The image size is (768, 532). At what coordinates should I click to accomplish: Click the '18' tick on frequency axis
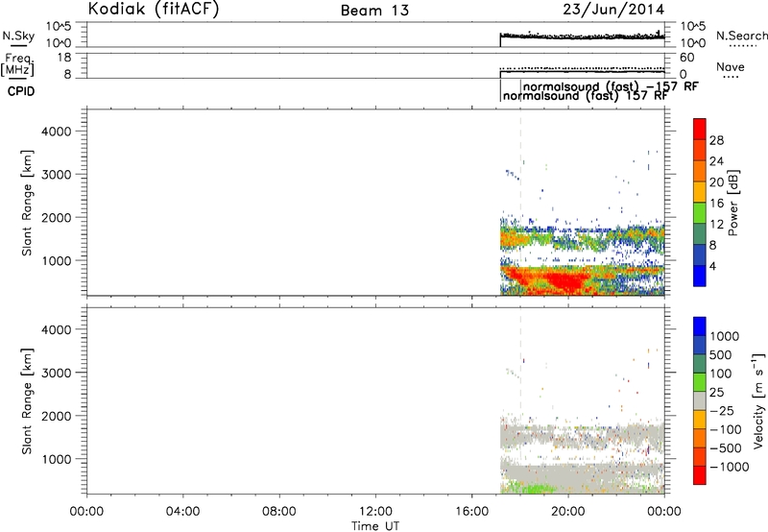[x=64, y=58]
